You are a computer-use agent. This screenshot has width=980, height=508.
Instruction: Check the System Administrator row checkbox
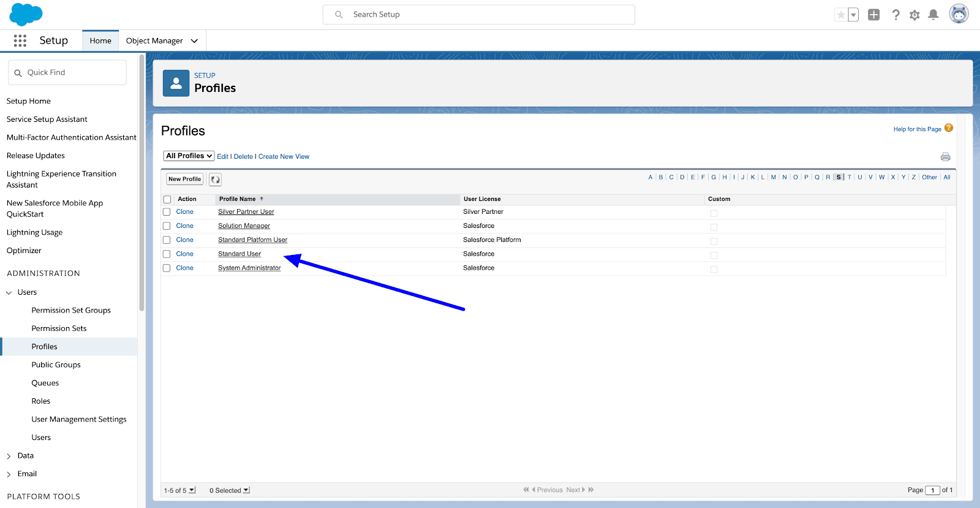pyautogui.click(x=167, y=268)
